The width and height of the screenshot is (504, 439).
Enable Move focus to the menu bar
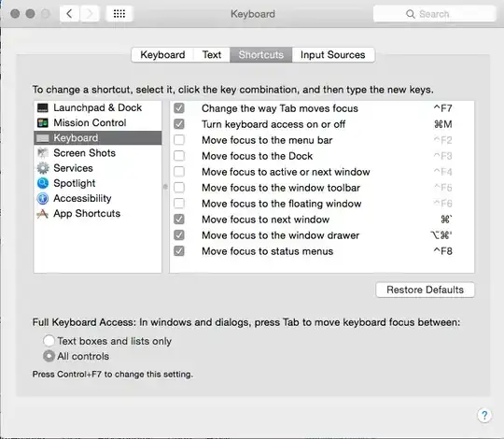(179, 140)
